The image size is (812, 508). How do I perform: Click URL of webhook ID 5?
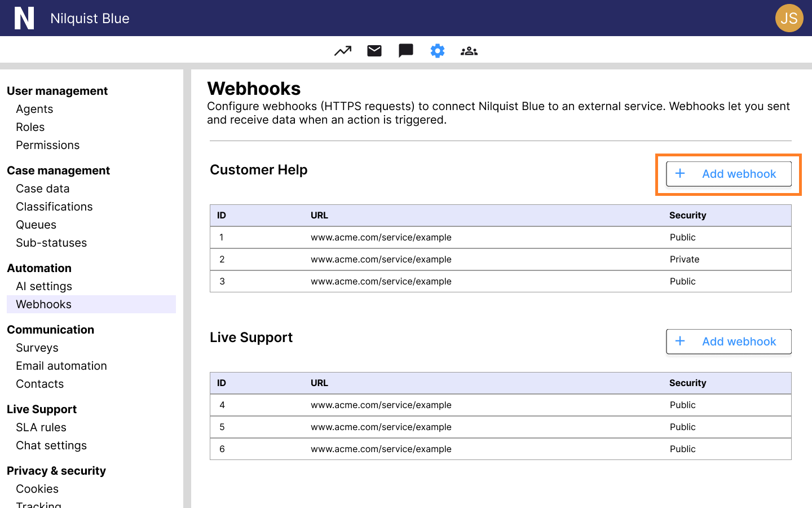point(381,427)
